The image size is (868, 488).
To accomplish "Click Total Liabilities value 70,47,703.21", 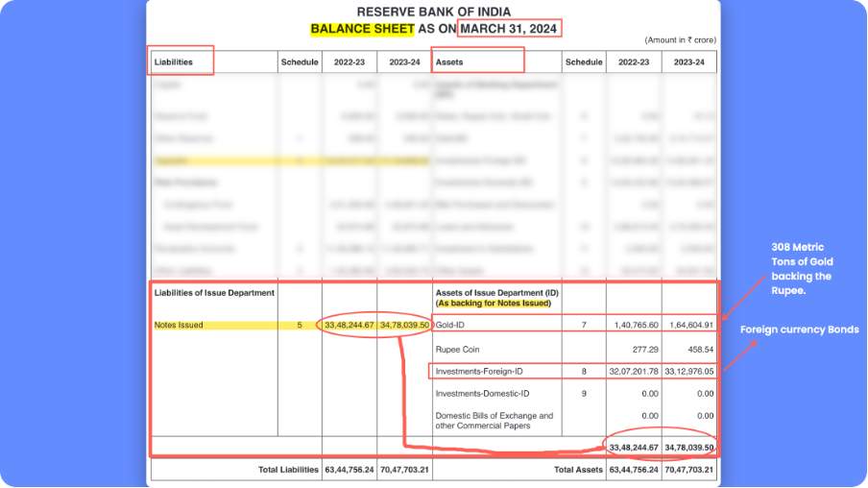I will click(404, 470).
